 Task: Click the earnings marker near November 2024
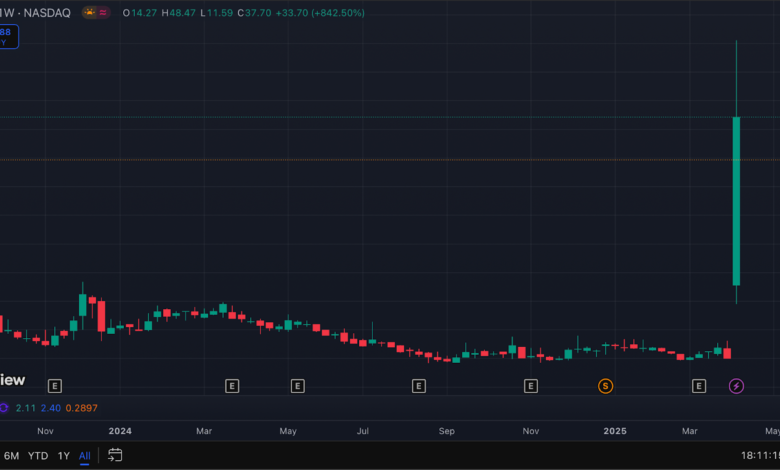(x=531, y=385)
